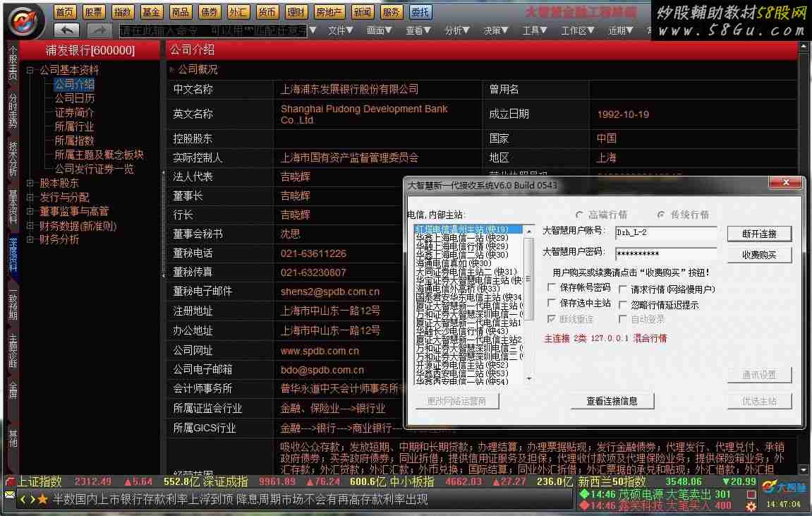Click the small icon before 上证指数 in status bar
This screenshot has width=812, height=516.
pos(10,482)
